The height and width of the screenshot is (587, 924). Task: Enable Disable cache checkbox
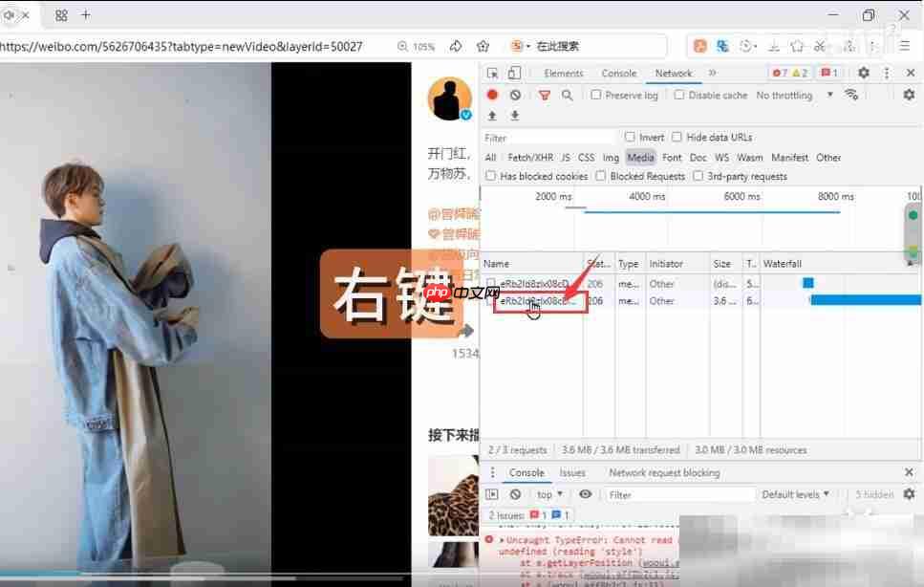coord(679,95)
